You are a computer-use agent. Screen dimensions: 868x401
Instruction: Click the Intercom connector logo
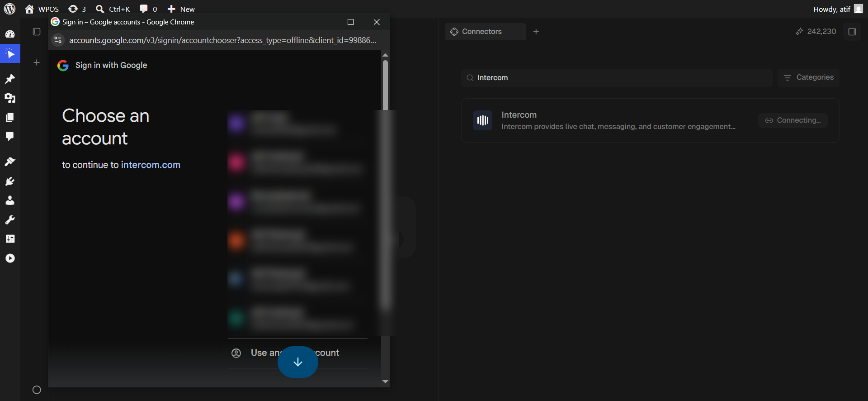click(482, 120)
